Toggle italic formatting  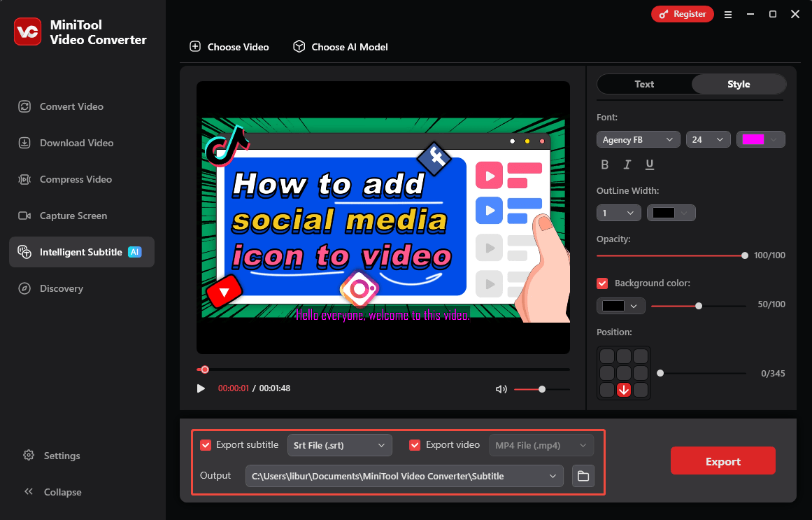(627, 164)
